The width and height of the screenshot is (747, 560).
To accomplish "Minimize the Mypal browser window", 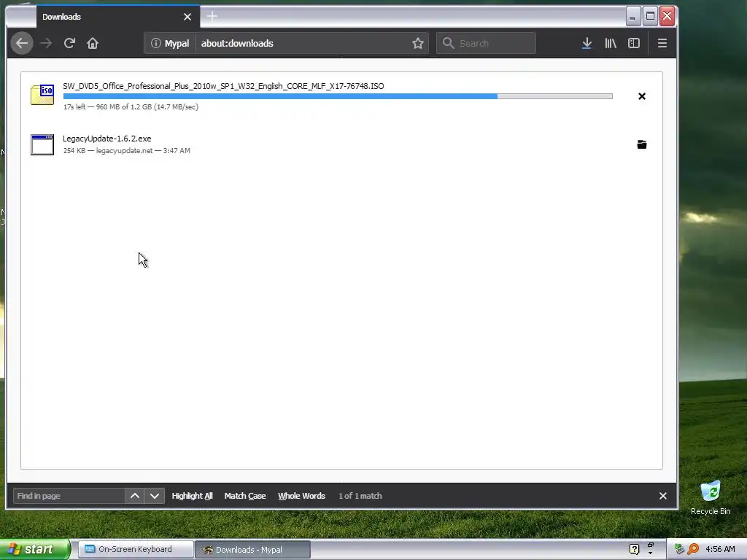I will tap(632, 17).
